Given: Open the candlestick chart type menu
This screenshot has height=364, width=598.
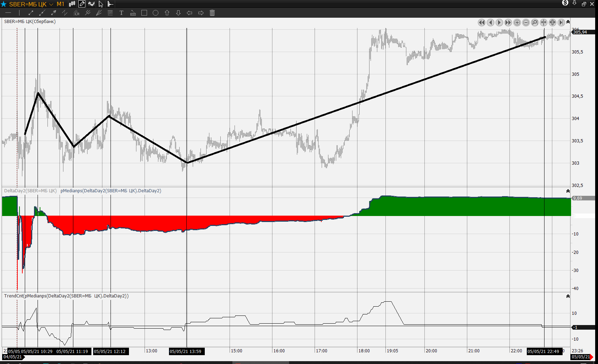Looking at the screenshot, I should 72,4.
